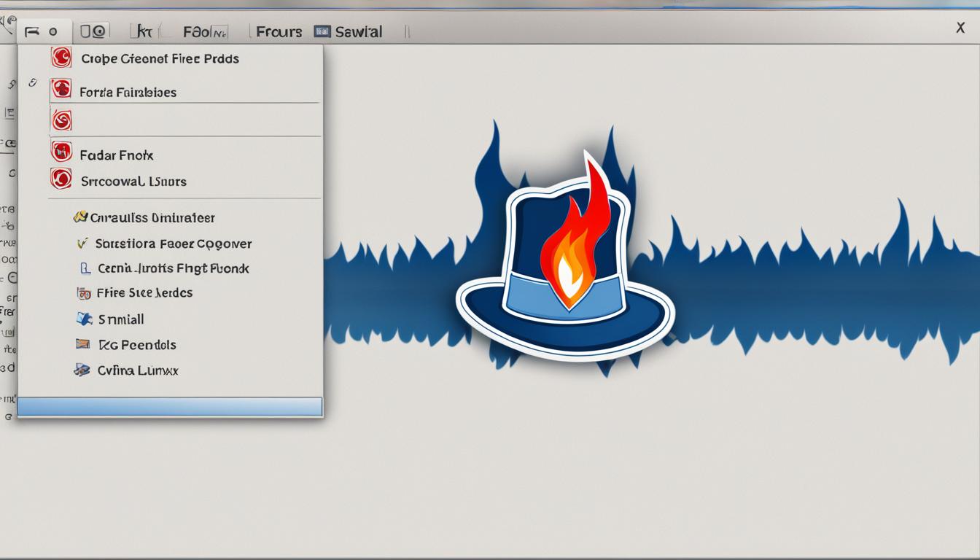Click the Fadar Fnotk menu entry
The image size is (980, 560).
pos(117,155)
